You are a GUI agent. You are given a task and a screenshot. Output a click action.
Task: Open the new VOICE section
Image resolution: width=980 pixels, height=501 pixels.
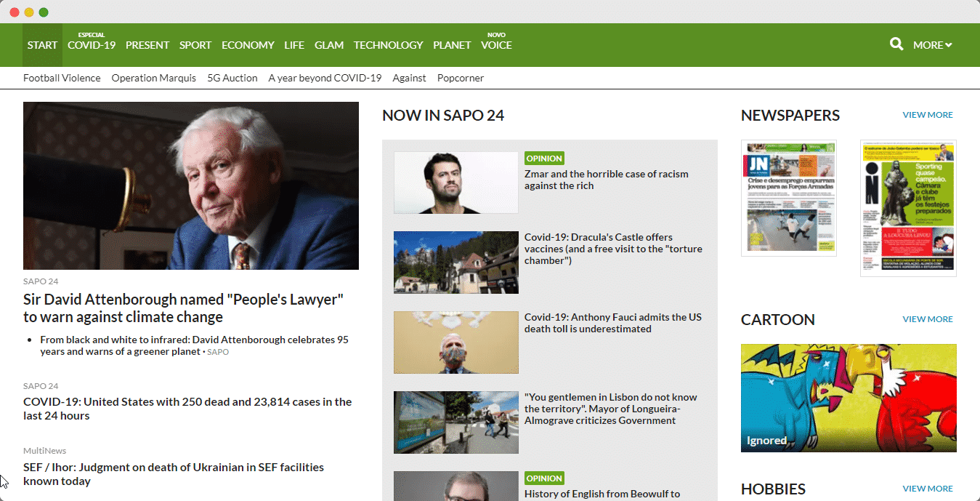pos(496,45)
